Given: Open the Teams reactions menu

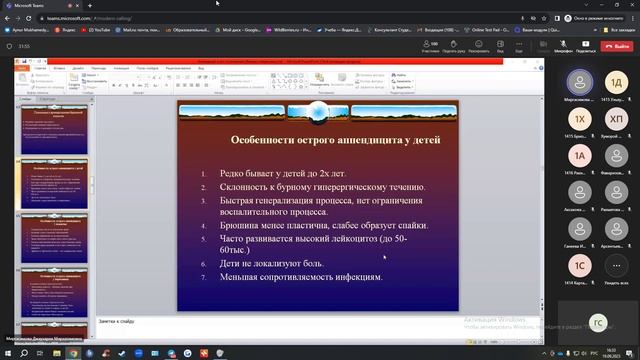Looking at the screenshot, I should pos(478,46).
